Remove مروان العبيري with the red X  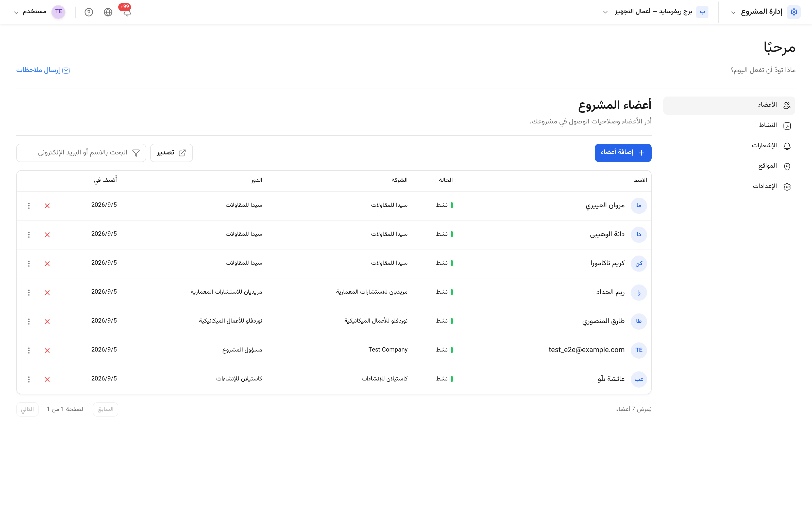pyautogui.click(x=47, y=206)
